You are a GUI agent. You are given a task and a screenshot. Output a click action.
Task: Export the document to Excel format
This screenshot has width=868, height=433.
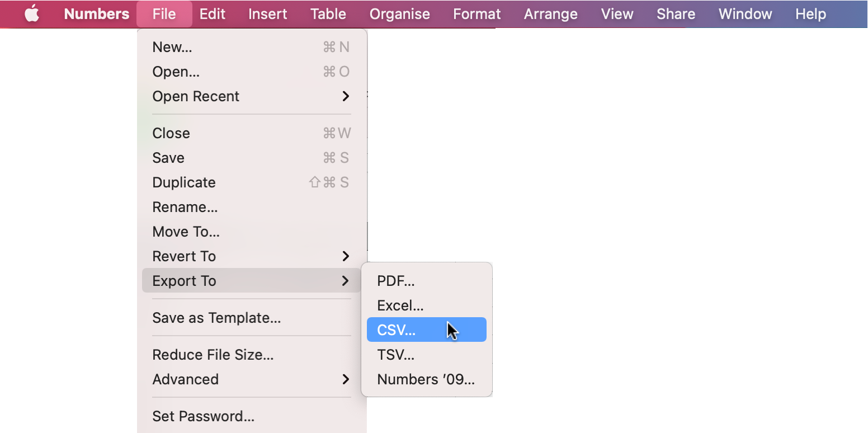click(400, 305)
